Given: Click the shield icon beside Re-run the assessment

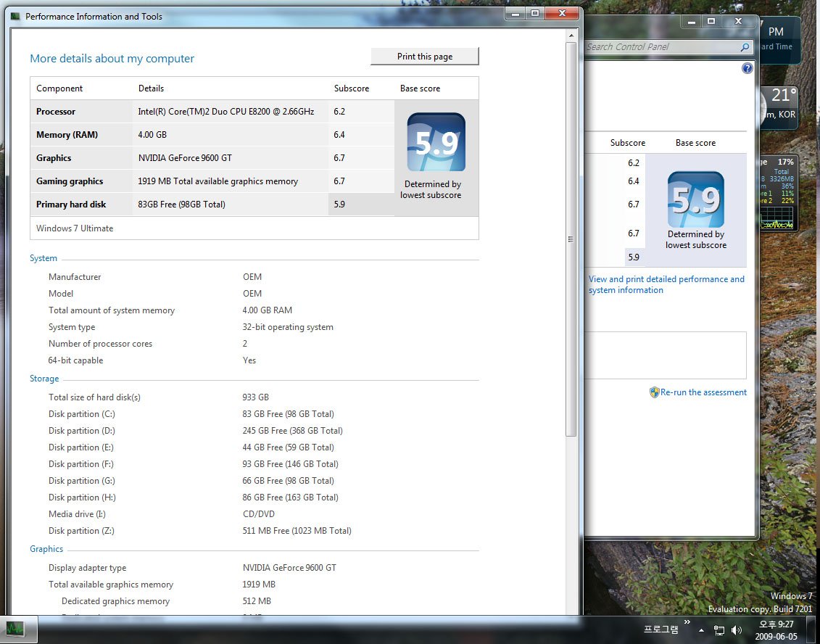Looking at the screenshot, I should (x=654, y=392).
